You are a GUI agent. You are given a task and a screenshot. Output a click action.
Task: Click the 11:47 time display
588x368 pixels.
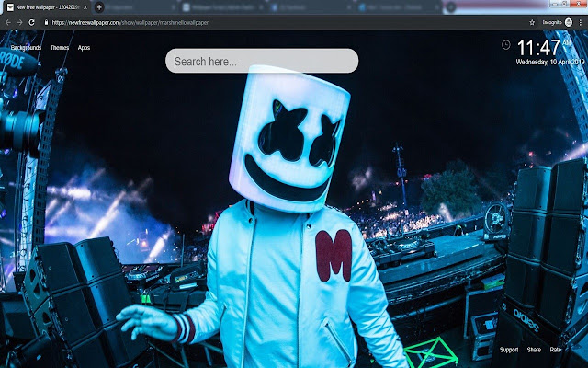(538, 48)
